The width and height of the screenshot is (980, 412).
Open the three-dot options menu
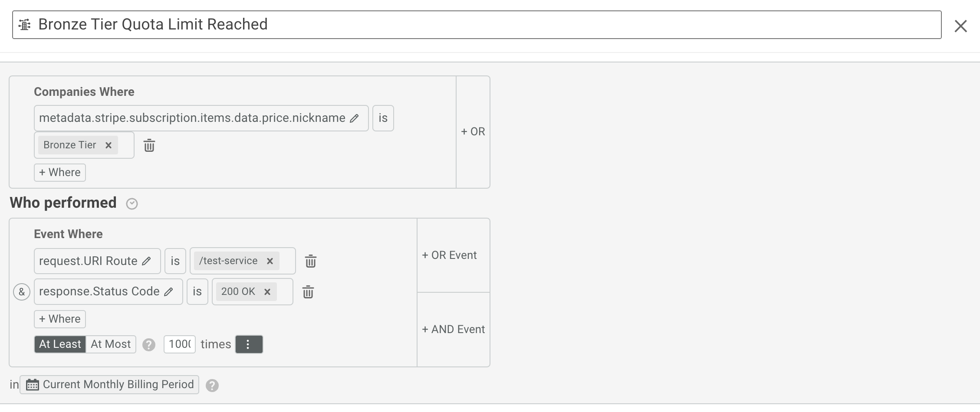point(249,344)
